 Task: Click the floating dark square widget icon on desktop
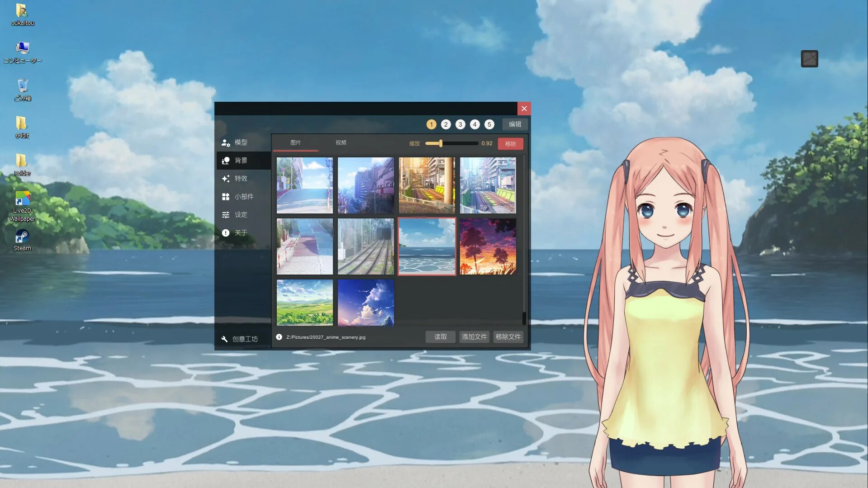click(x=809, y=59)
